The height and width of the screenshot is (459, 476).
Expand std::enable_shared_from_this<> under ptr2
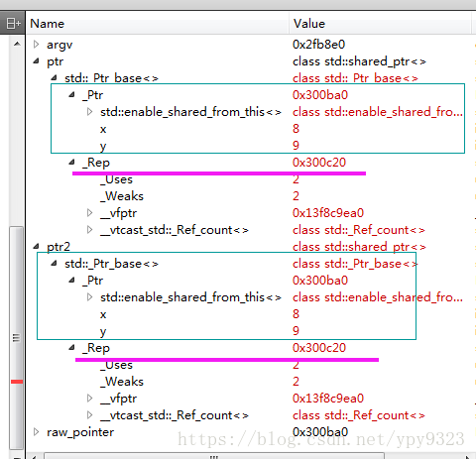click(x=89, y=297)
